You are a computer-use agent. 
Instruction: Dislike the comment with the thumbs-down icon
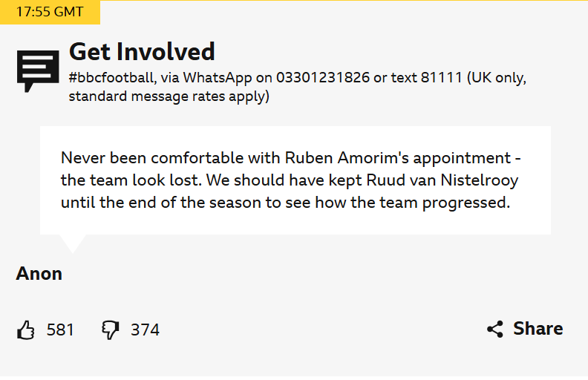click(110, 330)
